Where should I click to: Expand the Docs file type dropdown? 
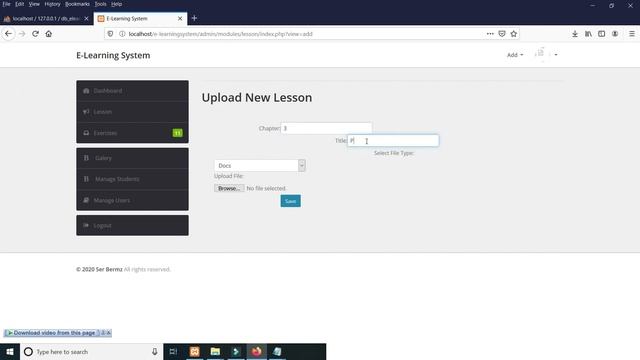pos(260,165)
